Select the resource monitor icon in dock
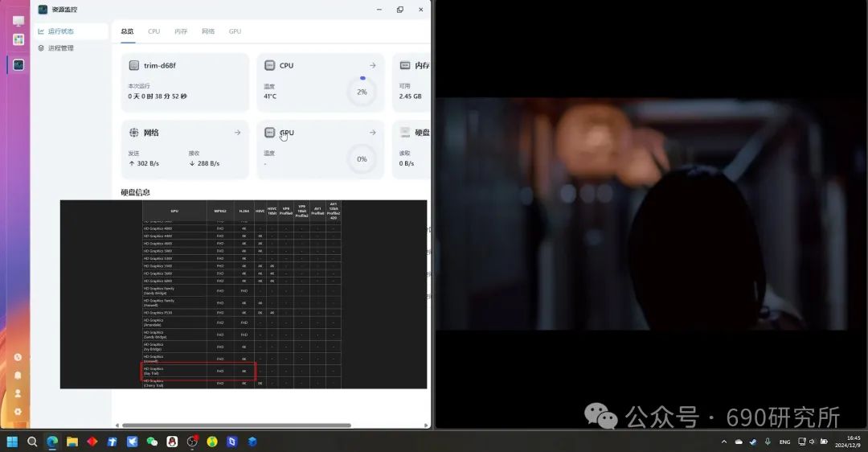868x452 pixels. pyautogui.click(x=18, y=65)
